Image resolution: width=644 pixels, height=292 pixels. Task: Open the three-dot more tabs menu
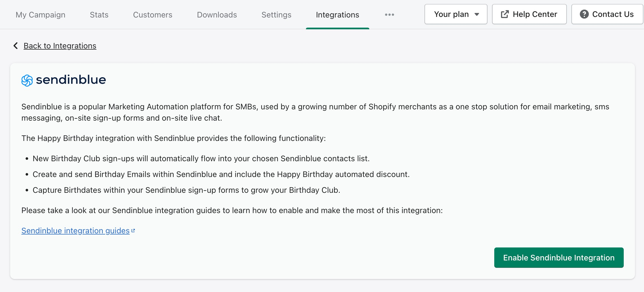389,15
